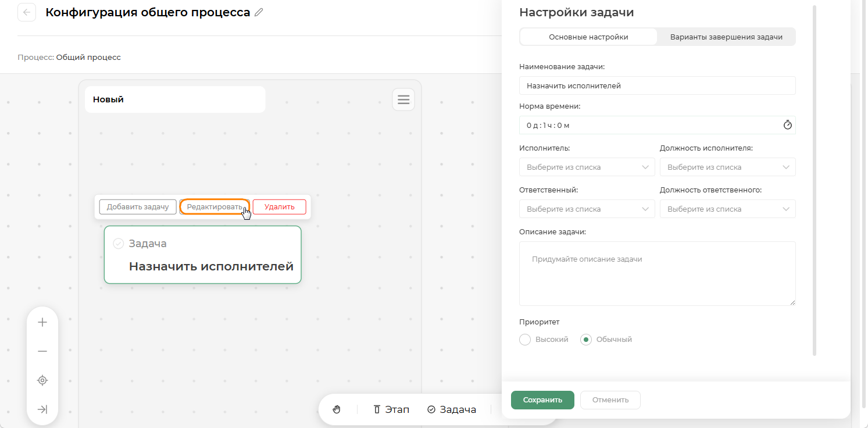The height and width of the screenshot is (428, 868).
Task: Center the canvas with target icon
Action: tap(42, 380)
